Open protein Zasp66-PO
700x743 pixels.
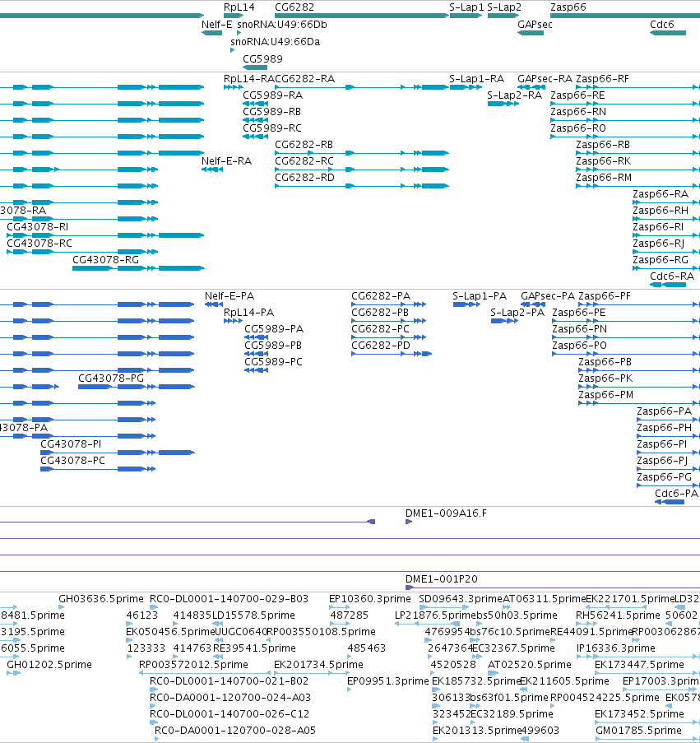tap(580, 346)
